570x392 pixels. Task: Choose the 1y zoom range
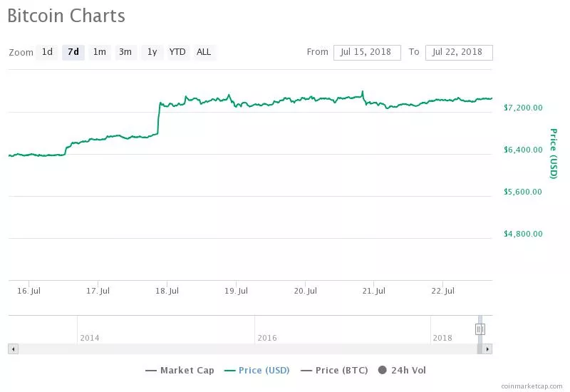click(x=152, y=52)
